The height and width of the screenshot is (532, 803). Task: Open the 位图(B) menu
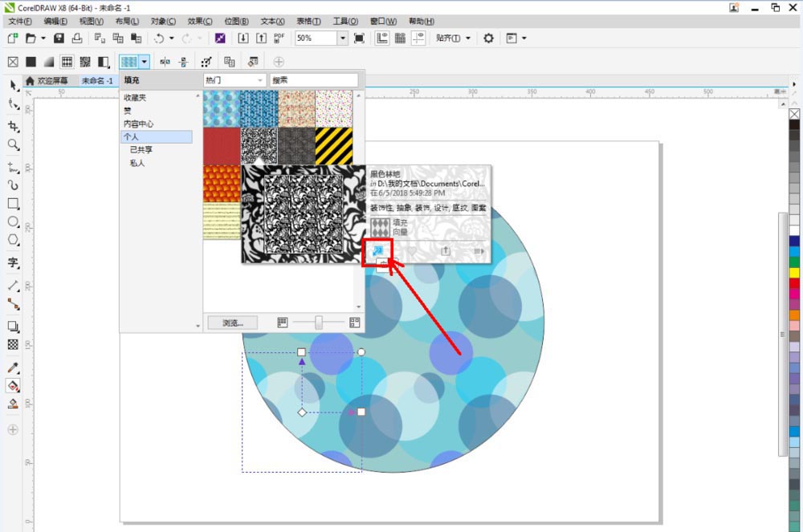(236, 21)
